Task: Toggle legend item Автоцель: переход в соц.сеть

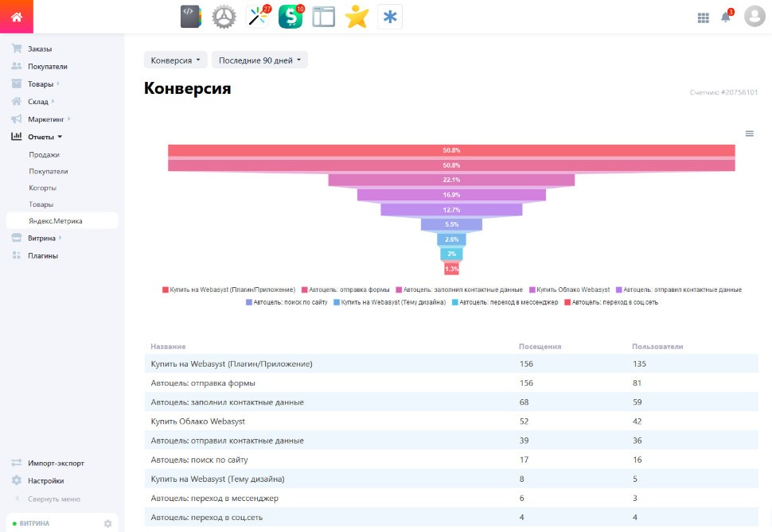Action: click(x=611, y=302)
